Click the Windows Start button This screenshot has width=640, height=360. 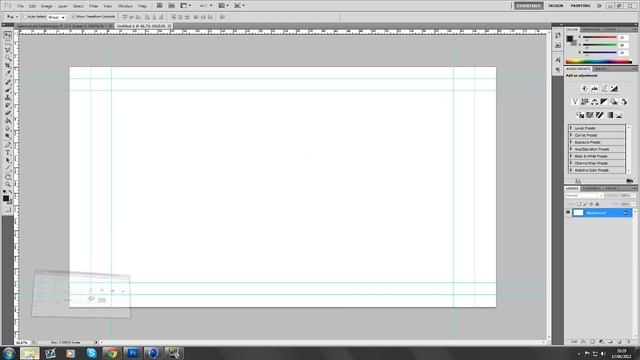pos(9,353)
